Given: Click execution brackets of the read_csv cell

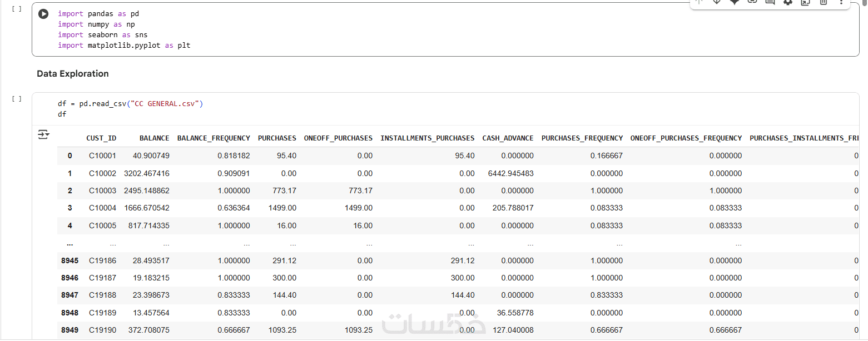Looking at the screenshot, I should [17, 99].
